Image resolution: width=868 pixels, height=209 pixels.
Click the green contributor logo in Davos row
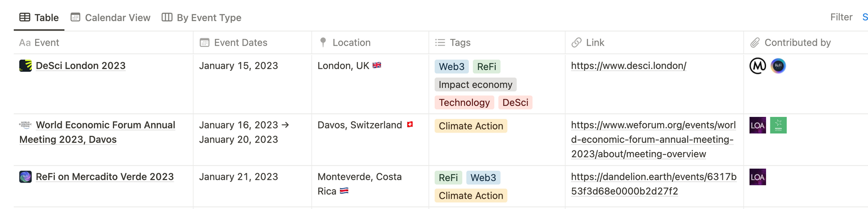[x=778, y=126]
